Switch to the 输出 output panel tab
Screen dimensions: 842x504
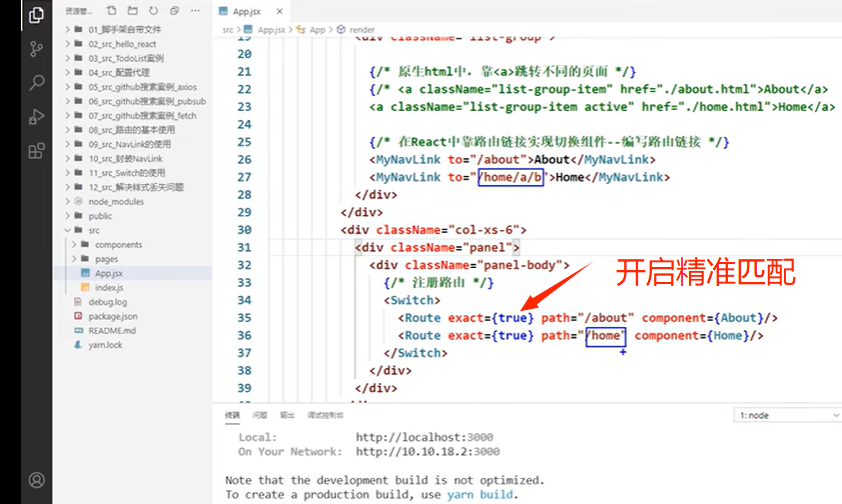tap(287, 415)
